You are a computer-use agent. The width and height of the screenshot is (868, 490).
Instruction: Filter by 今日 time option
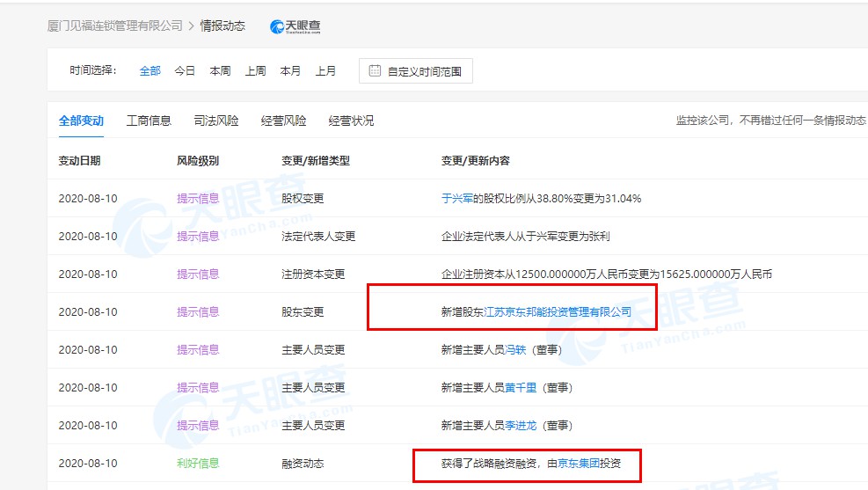coord(185,71)
